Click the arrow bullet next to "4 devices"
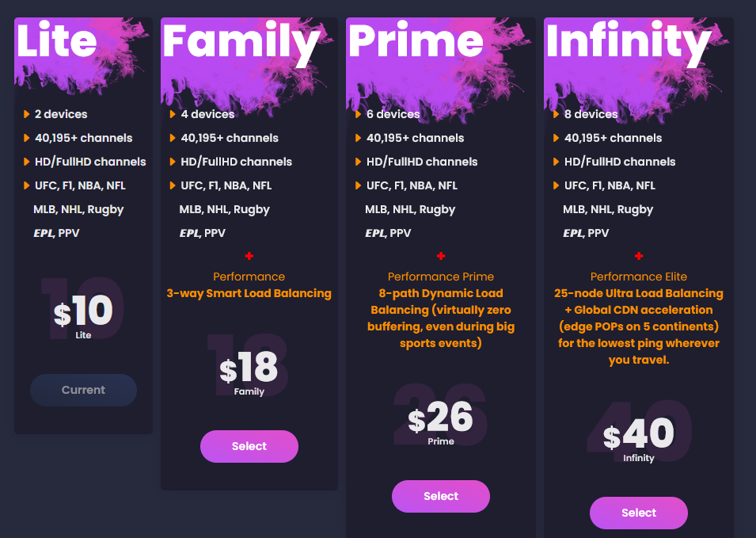This screenshot has height=538, width=756. tap(173, 114)
